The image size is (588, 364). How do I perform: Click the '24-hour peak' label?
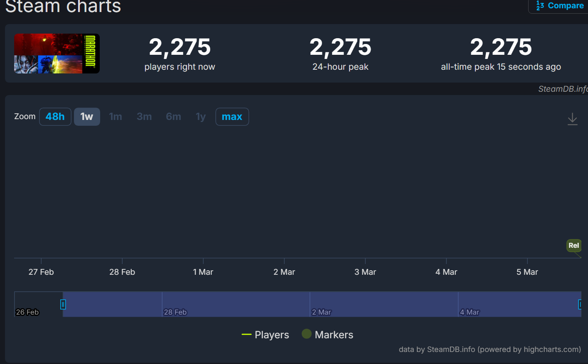(x=340, y=67)
